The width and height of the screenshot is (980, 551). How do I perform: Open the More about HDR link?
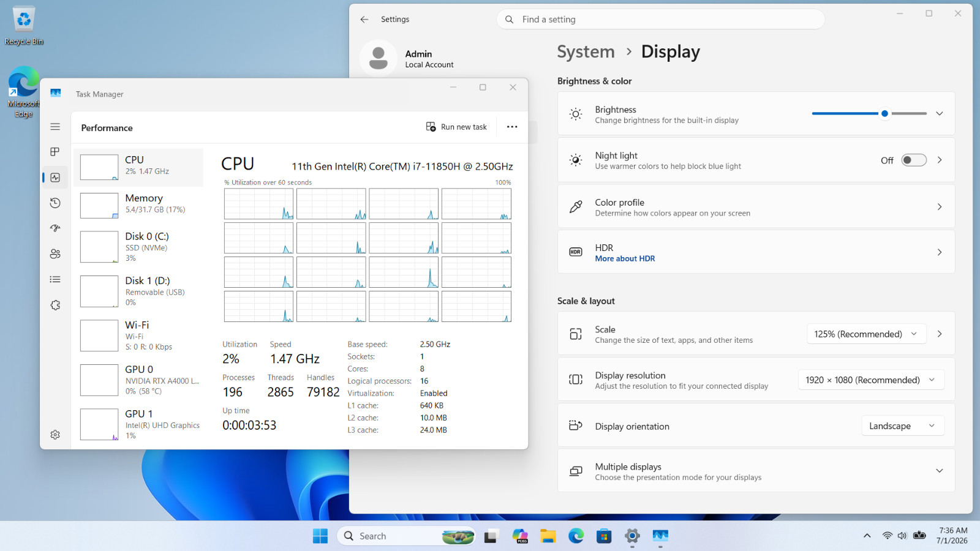click(x=625, y=259)
